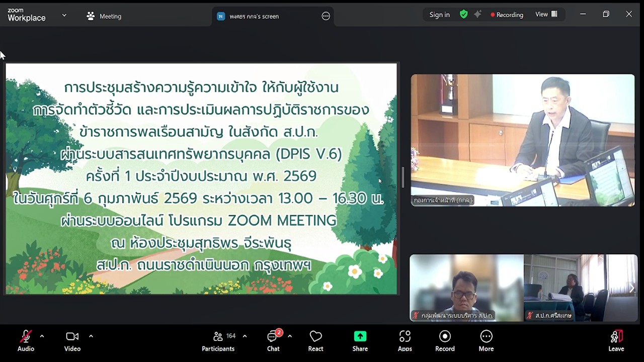Open the Participants panel
Viewport: 644px width, 362px height.
[218, 341]
